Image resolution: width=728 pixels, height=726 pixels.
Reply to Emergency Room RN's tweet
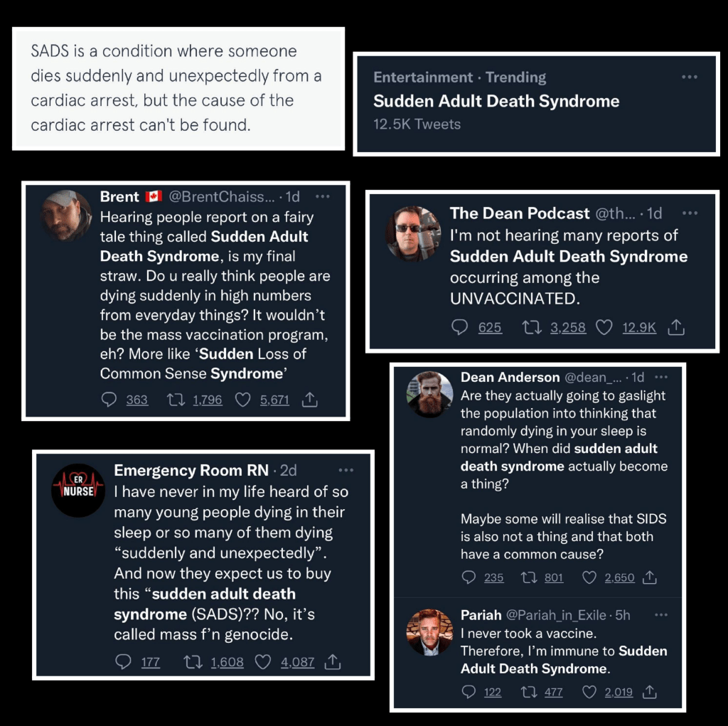pos(123,661)
